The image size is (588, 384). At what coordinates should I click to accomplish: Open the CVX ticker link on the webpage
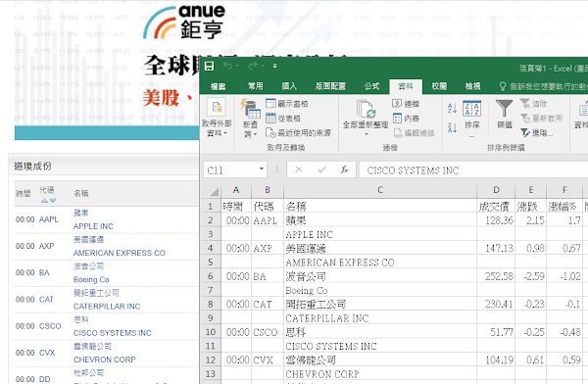pos(47,353)
